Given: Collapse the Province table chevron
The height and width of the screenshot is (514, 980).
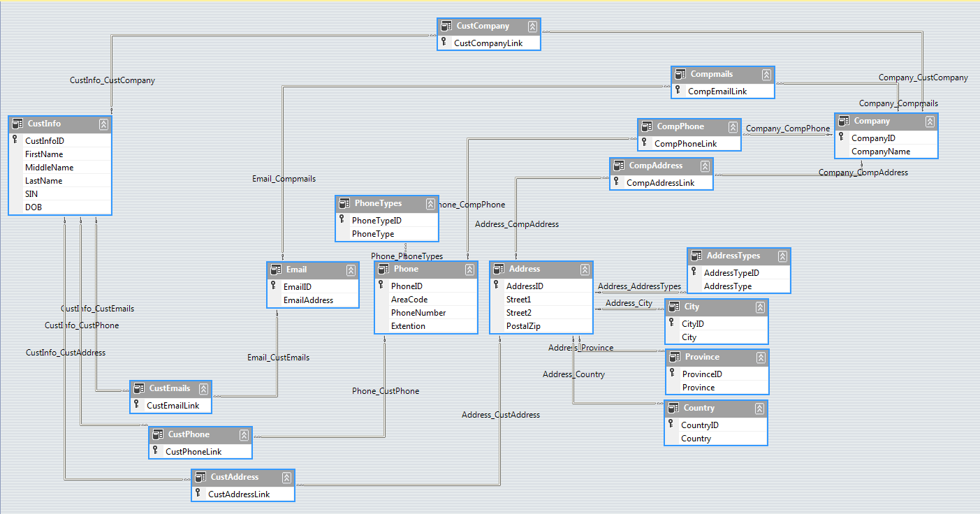Looking at the screenshot, I should [761, 358].
